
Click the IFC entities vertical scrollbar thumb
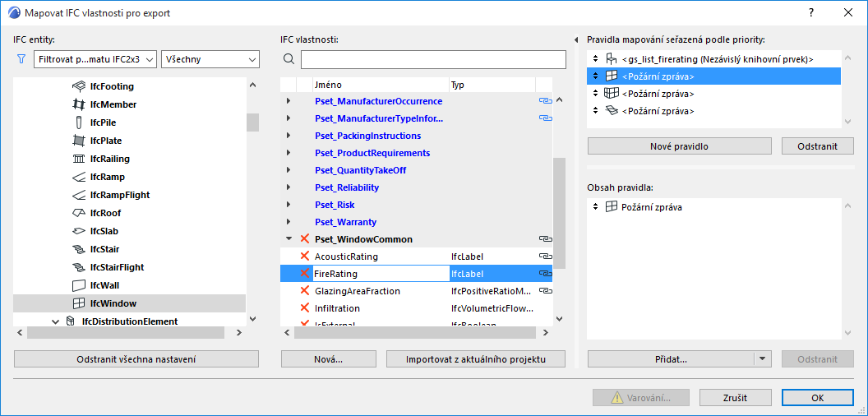point(252,122)
